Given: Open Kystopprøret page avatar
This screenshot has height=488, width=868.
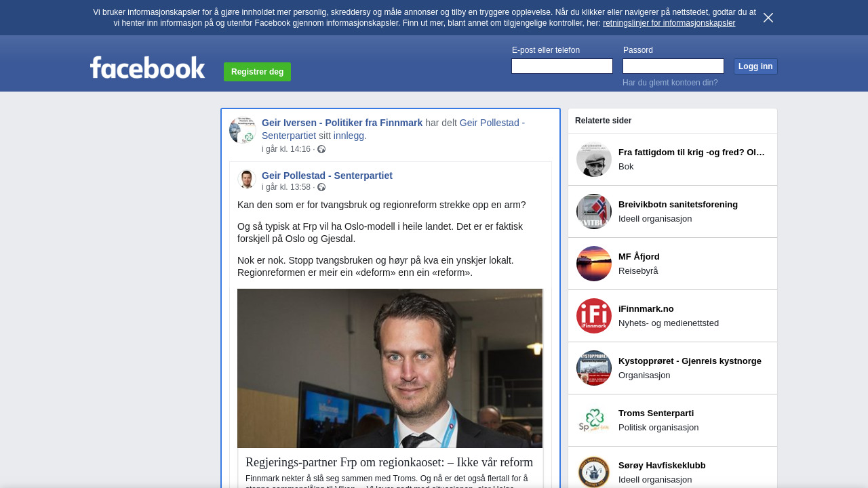Looking at the screenshot, I should point(594,368).
